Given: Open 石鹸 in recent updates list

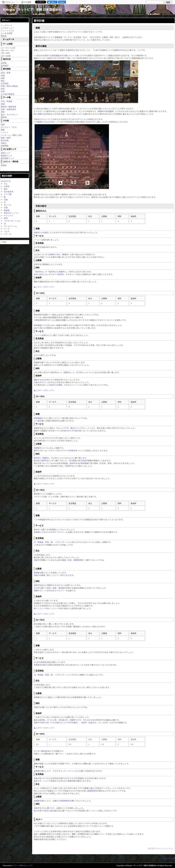Looking at the screenshot, I should (x=5, y=199).
